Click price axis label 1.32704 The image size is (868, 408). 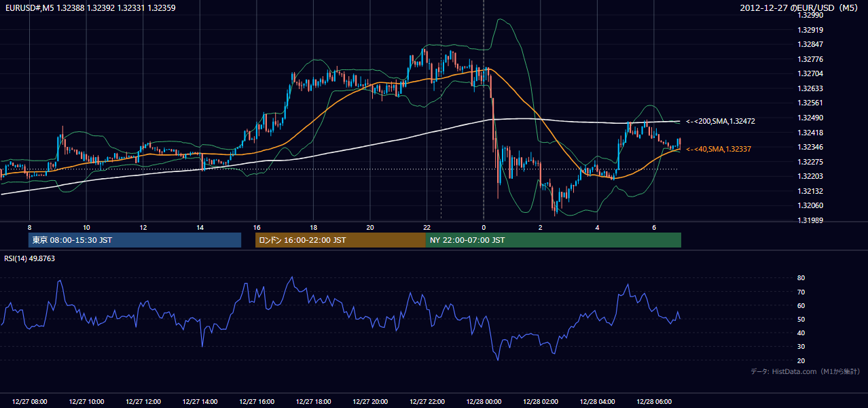click(x=811, y=73)
